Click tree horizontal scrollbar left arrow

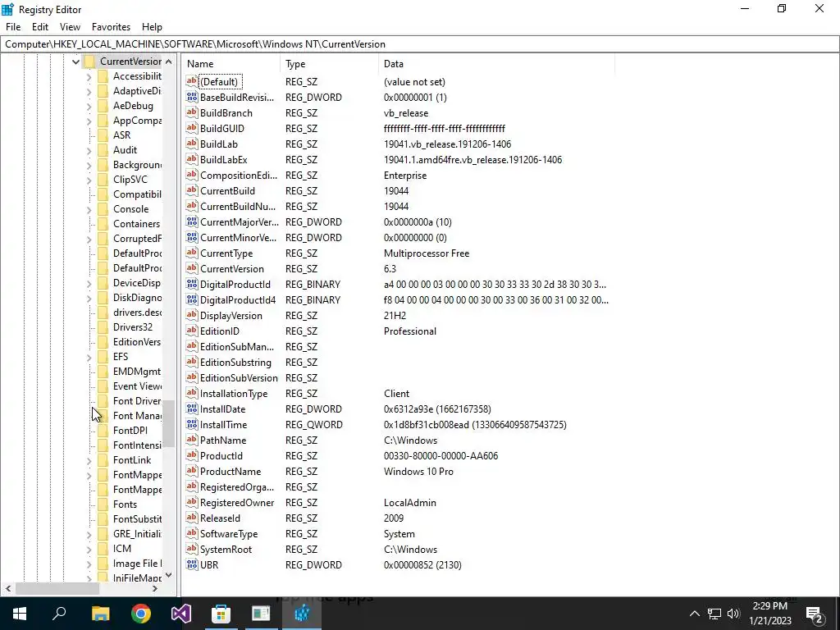7,588
